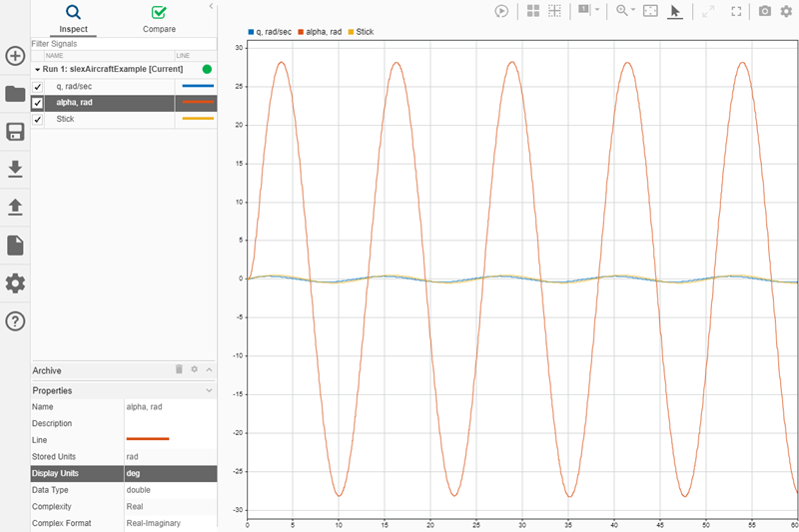Open a session using the folder icon
This screenshot has height=532, width=799.
(15, 94)
